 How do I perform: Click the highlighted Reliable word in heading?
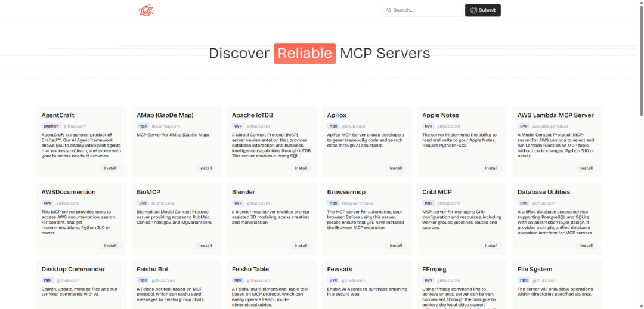click(305, 54)
